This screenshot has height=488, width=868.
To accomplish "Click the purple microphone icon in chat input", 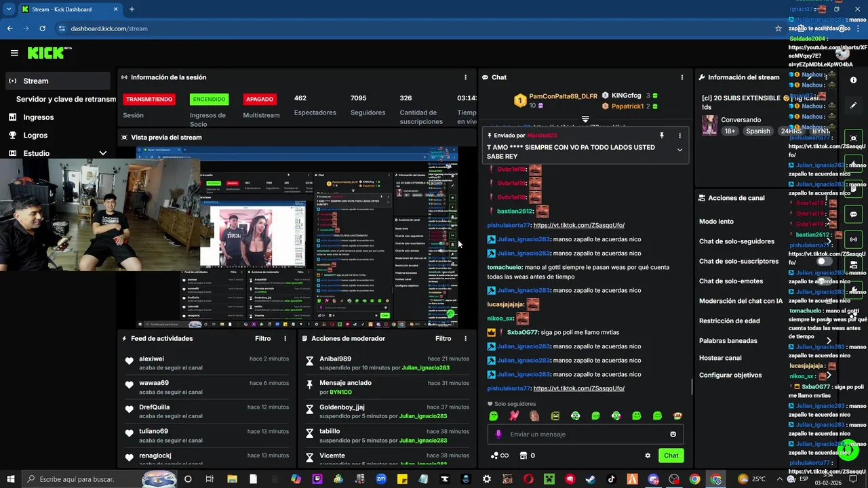I will coord(498,434).
